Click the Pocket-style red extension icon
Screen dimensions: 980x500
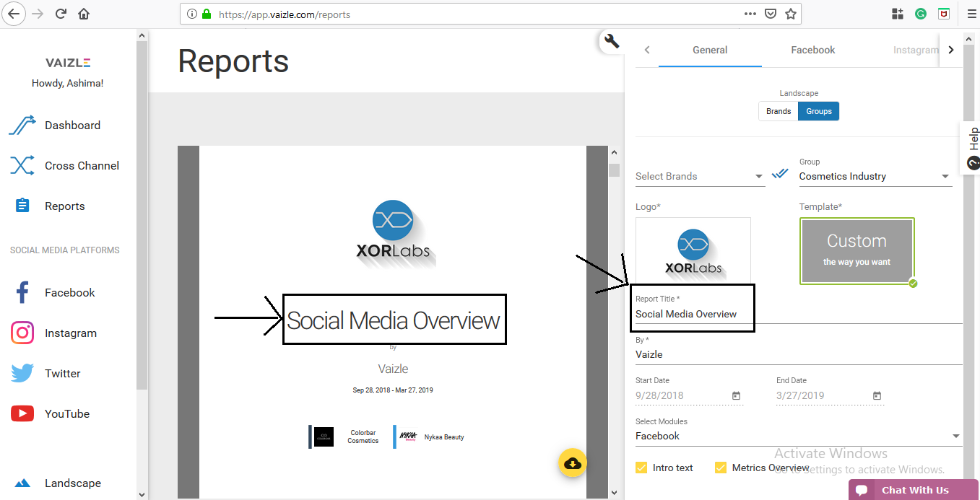point(943,14)
